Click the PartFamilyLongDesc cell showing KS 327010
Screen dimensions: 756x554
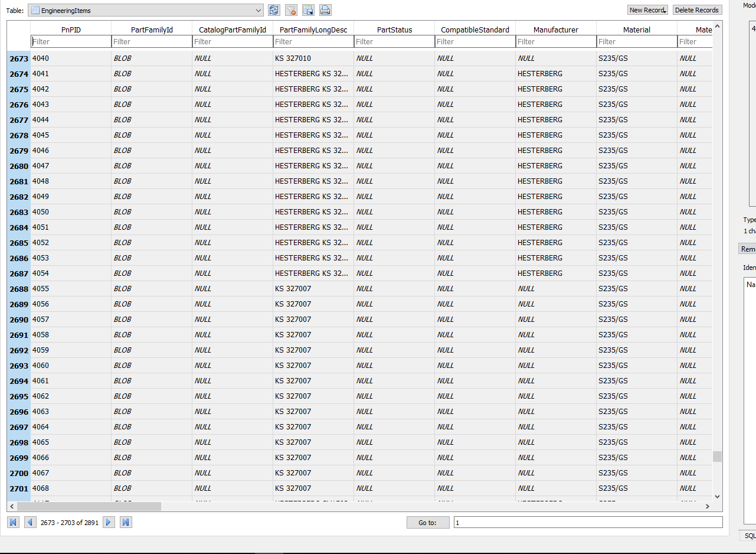[x=313, y=58]
